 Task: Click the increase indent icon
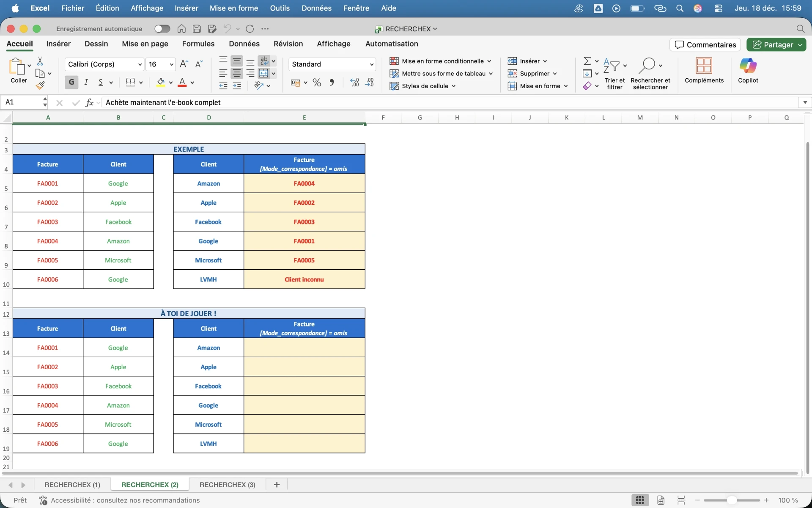(x=237, y=86)
